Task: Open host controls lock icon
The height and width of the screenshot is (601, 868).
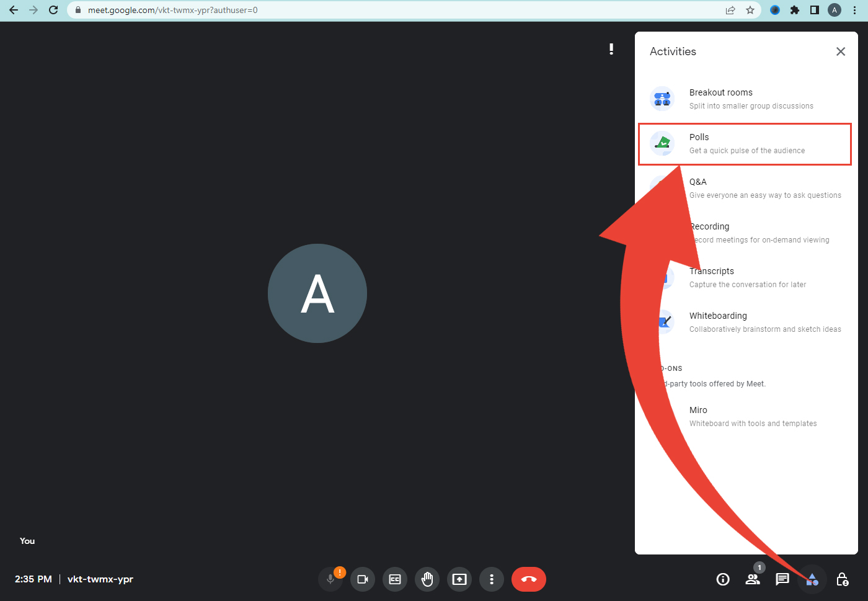Action: 842,579
